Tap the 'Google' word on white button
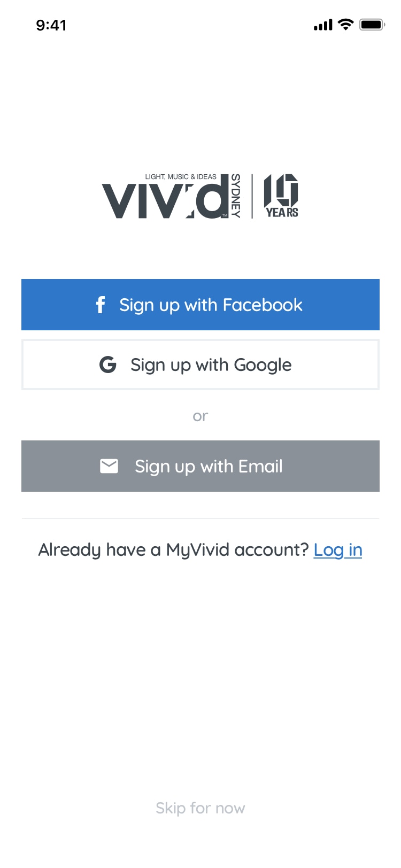Viewport: 401px width, 868px height. click(263, 365)
